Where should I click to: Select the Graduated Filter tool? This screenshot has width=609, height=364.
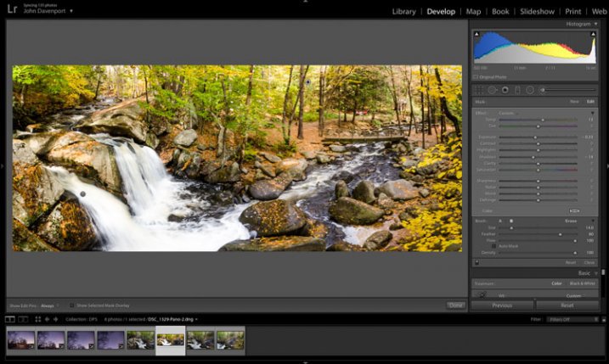point(516,89)
